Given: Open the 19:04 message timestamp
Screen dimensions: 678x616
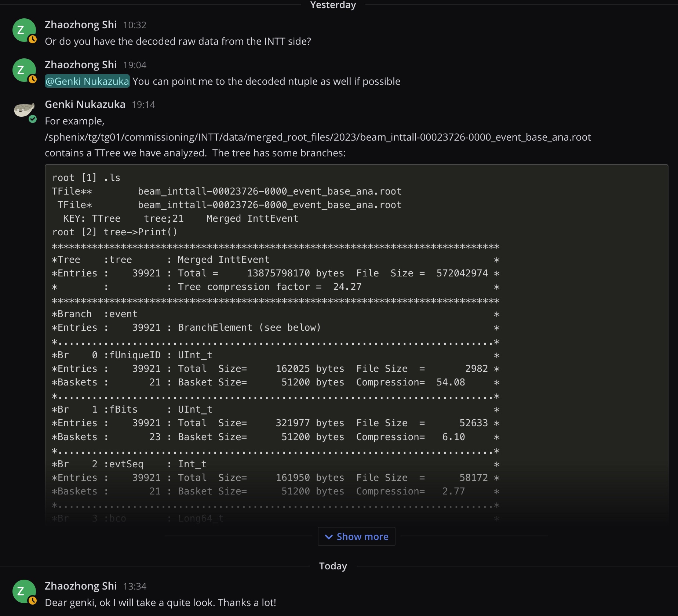Looking at the screenshot, I should pos(135,65).
